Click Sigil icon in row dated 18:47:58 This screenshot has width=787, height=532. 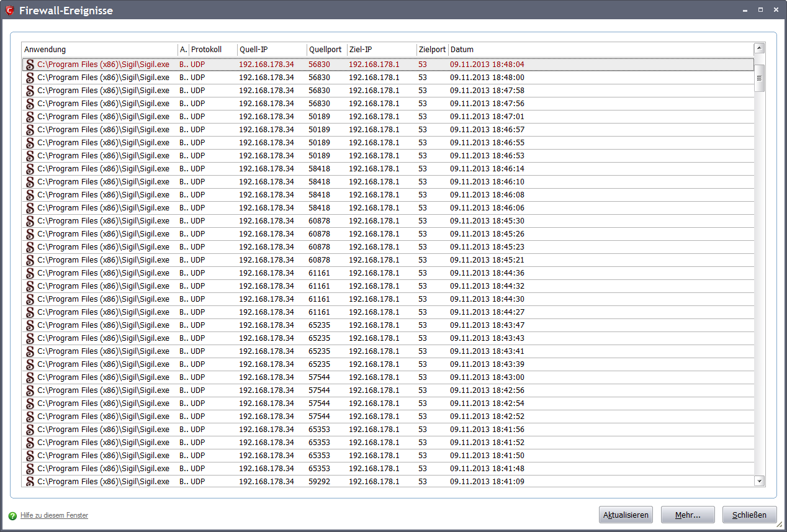click(30, 91)
